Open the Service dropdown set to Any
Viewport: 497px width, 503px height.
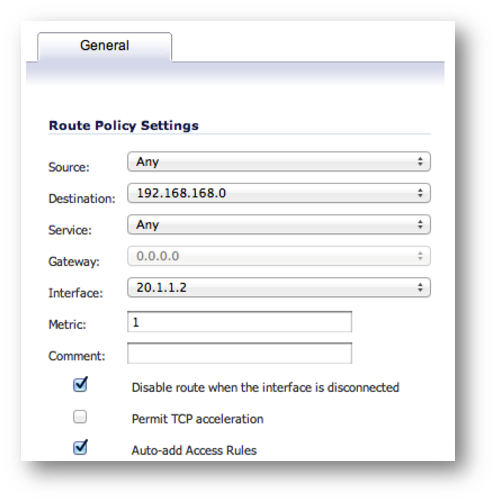[x=279, y=224]
